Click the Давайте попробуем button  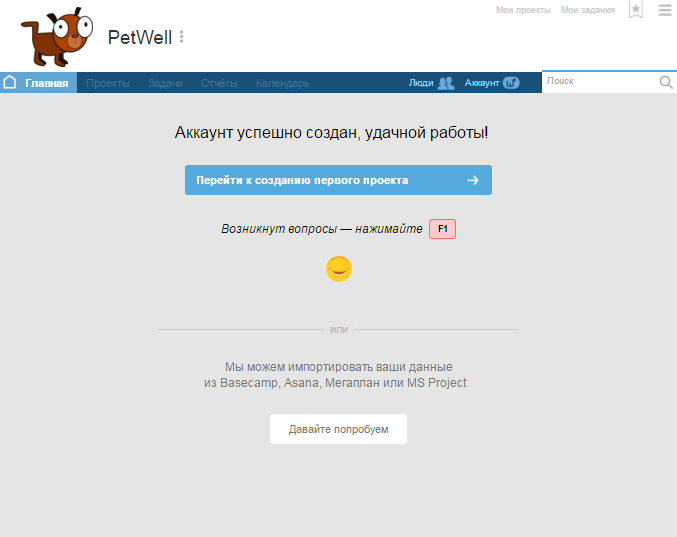coord(338,429)
